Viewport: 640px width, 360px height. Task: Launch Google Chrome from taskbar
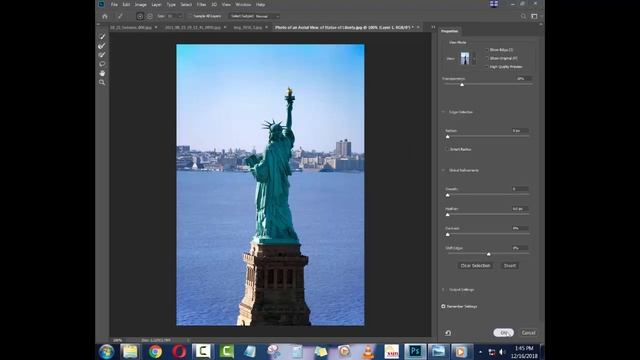click(x=155, y=351)
